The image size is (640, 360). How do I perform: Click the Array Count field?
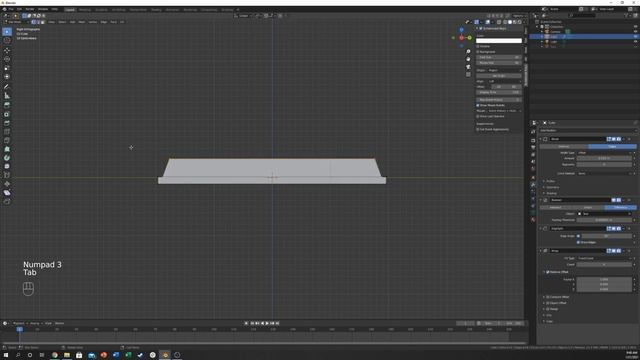[604, 264]
